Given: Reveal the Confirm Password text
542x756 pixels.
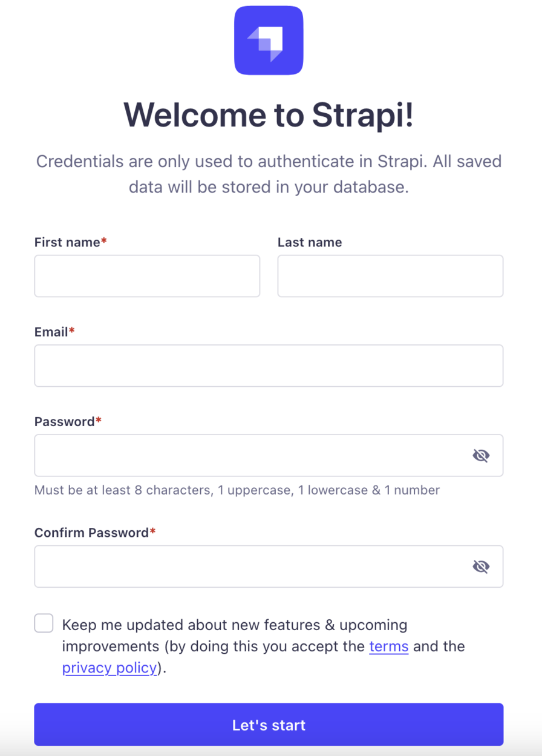Looking at the screenshot, I should click(x=481, y=566).
